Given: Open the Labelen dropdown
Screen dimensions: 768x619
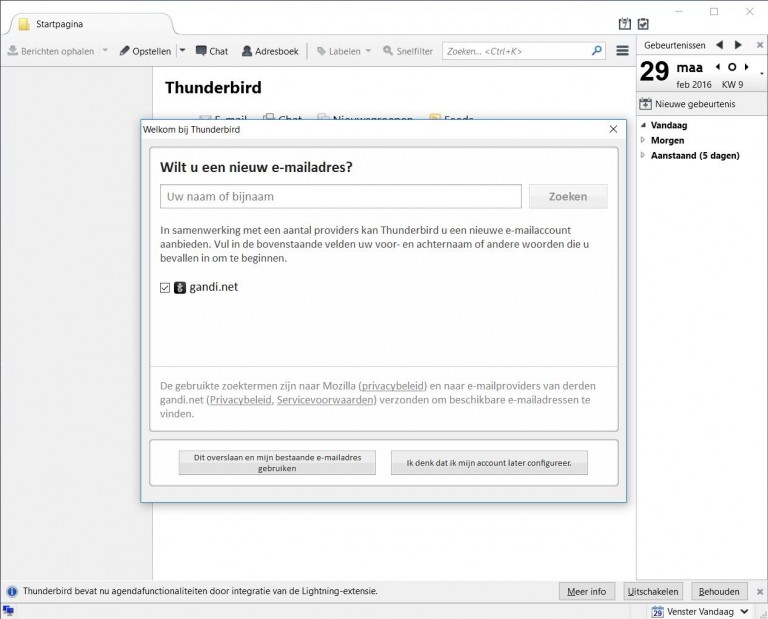Looking at the screenshot, I should pyautogui.click(x=344, y=51).
